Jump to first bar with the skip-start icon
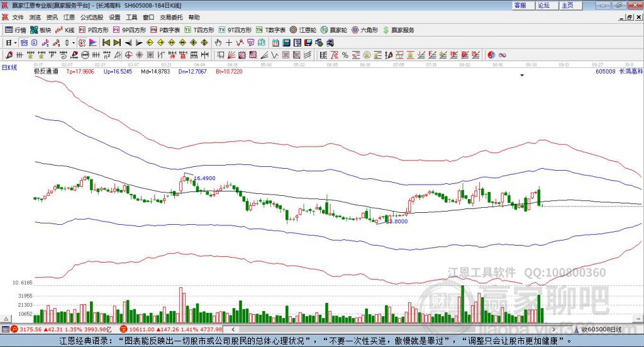This screenshot has height=347, width=644. 106,43
